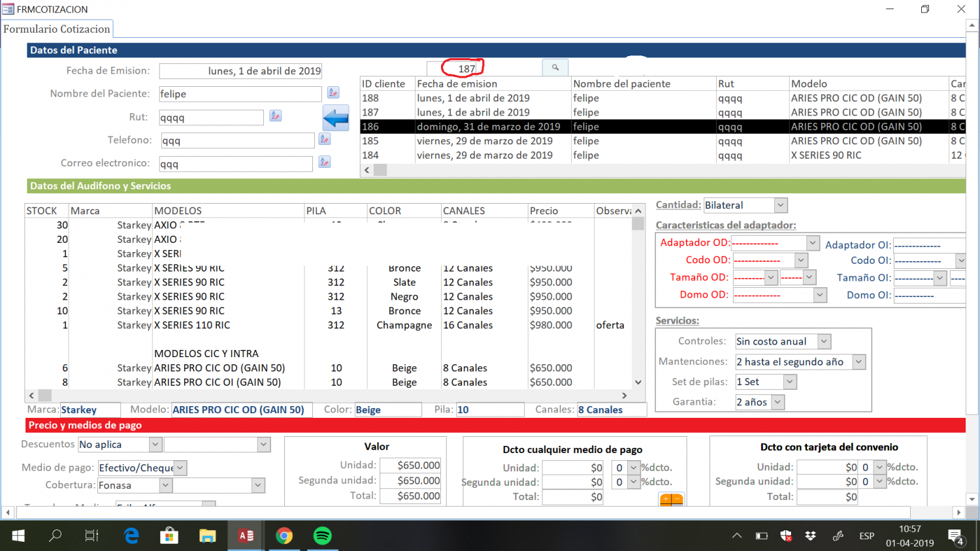Click the Valor Unidad $650.000 field
The width and height of the screenshot is (980, 551).
[x=410, y=465]
